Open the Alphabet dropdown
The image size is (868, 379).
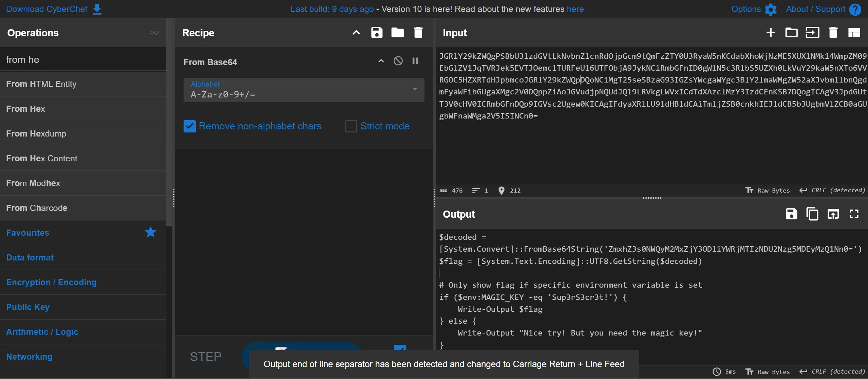pyautogui.click(x=415, y=90)
